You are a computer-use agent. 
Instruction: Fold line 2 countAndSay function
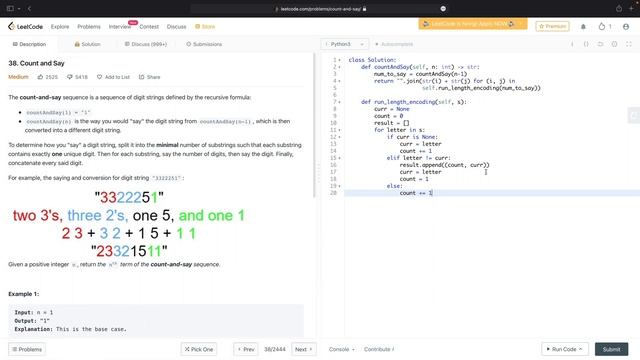point(340,67)
